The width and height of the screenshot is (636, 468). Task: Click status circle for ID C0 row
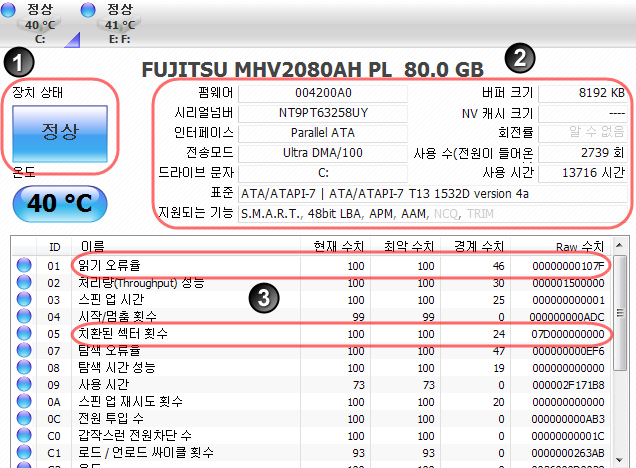tap(24, 436)
